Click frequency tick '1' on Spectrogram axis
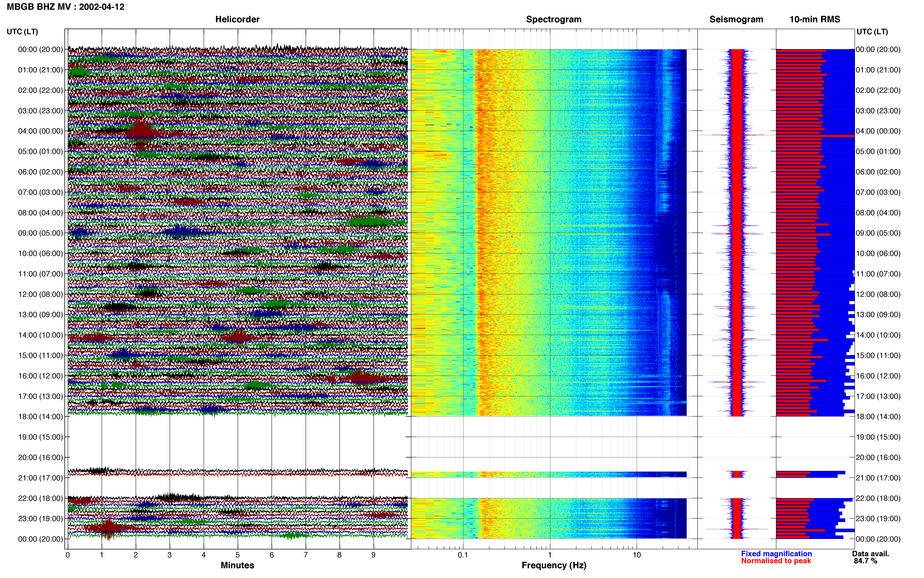924x578 pixels. click(550, 555)
